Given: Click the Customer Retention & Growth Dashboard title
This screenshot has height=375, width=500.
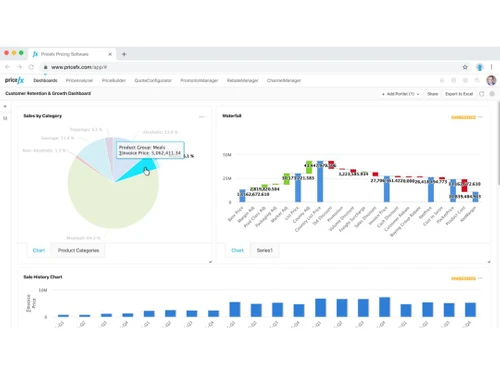Looking at the screenshot, I should [x=48, y=93].
